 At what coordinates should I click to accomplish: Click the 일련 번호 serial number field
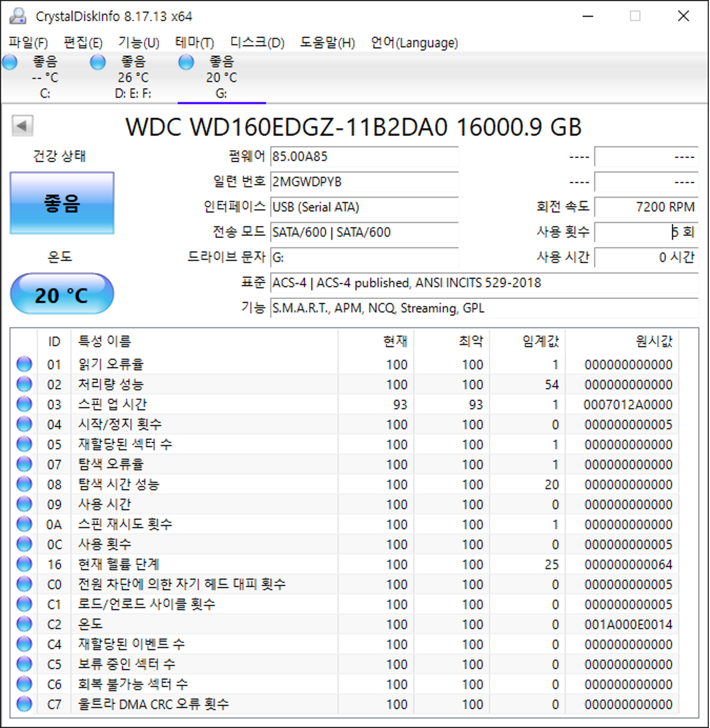tap(364, 182)
